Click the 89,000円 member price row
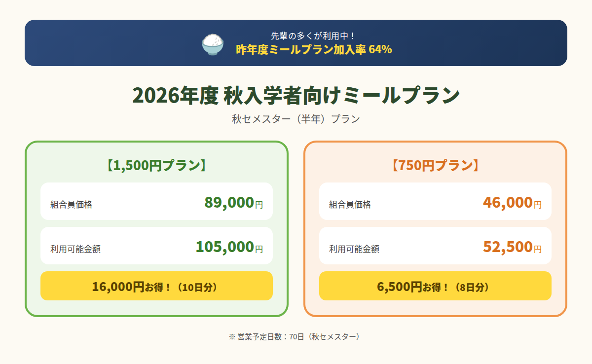592x364 pixels. [x=156, y=201]
